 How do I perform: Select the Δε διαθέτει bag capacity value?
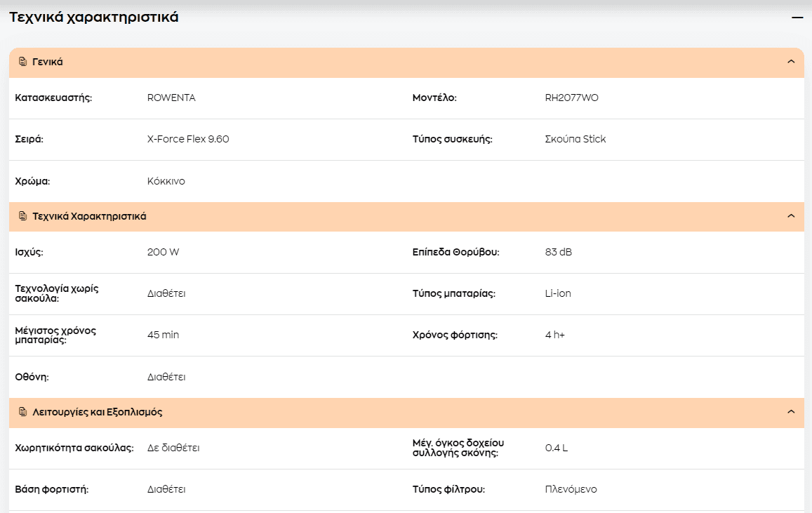pos(173,448)
